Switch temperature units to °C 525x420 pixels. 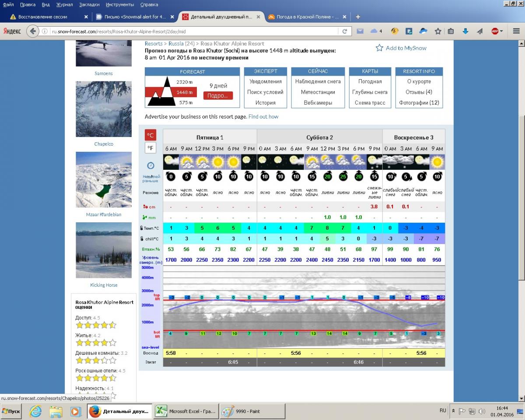[x=150, y=135]
